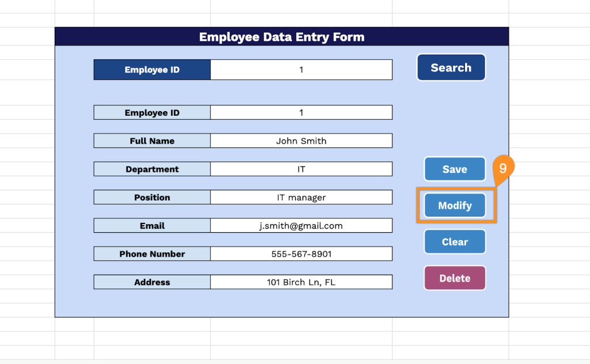Image resolution: width=590 pixels, height=364 pixels.
Task: Select the Department field containing IT
Action: point(301,169)
